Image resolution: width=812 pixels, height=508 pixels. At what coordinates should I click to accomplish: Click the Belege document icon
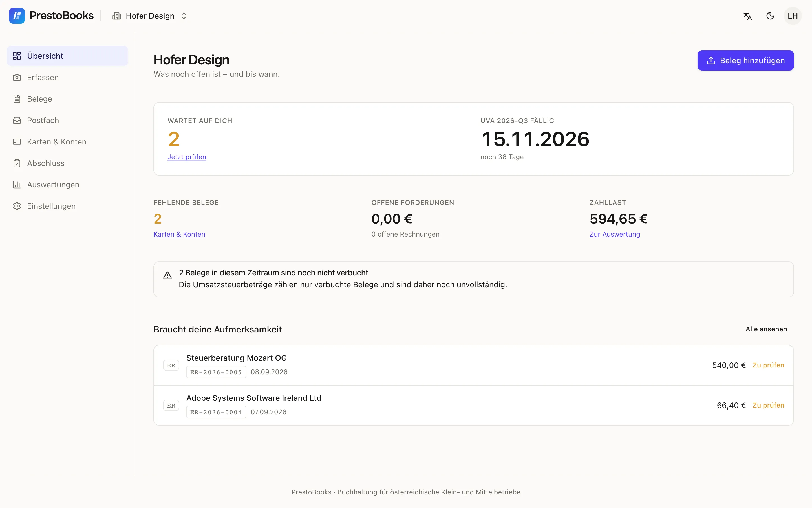17,99
